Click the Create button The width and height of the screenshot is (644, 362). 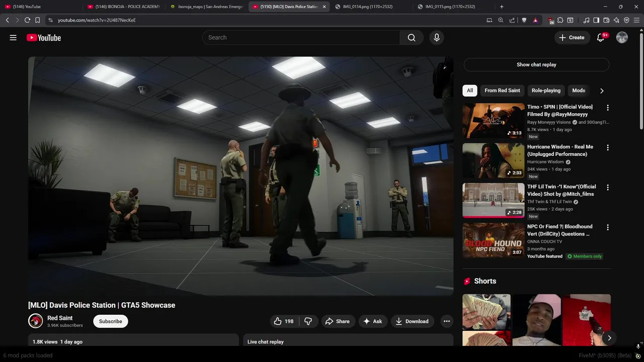tap(572, 38)
